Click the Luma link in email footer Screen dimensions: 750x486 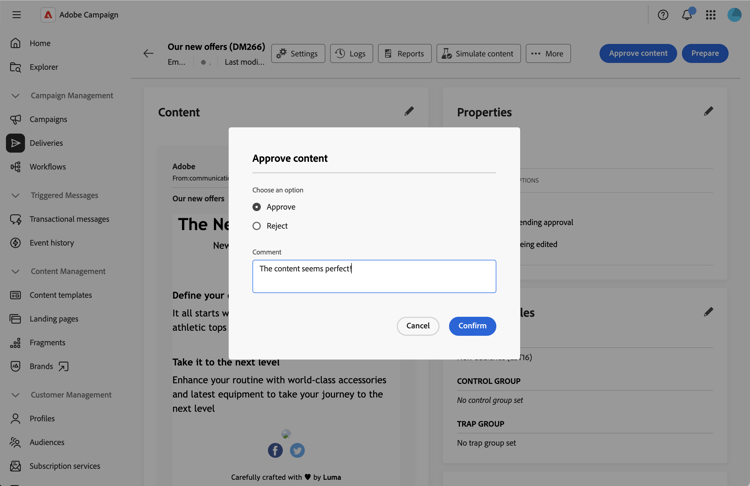[x=332, y=477]
